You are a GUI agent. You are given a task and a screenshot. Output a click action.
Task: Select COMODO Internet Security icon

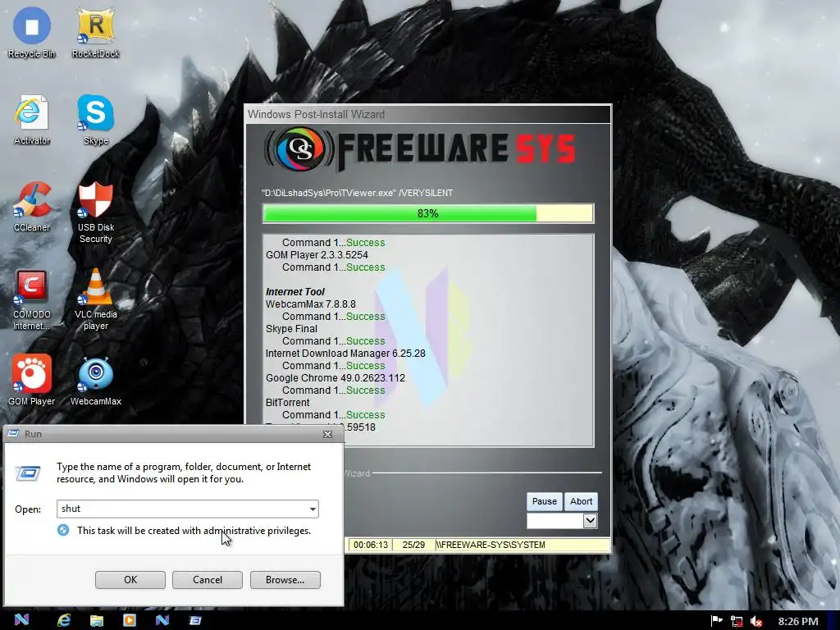32,299
